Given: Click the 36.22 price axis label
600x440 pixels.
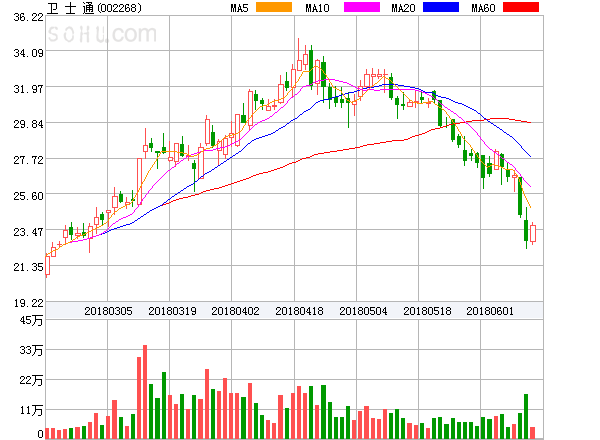Looking at the screenshot, I should pyautogui.click(x=28, y=17).
